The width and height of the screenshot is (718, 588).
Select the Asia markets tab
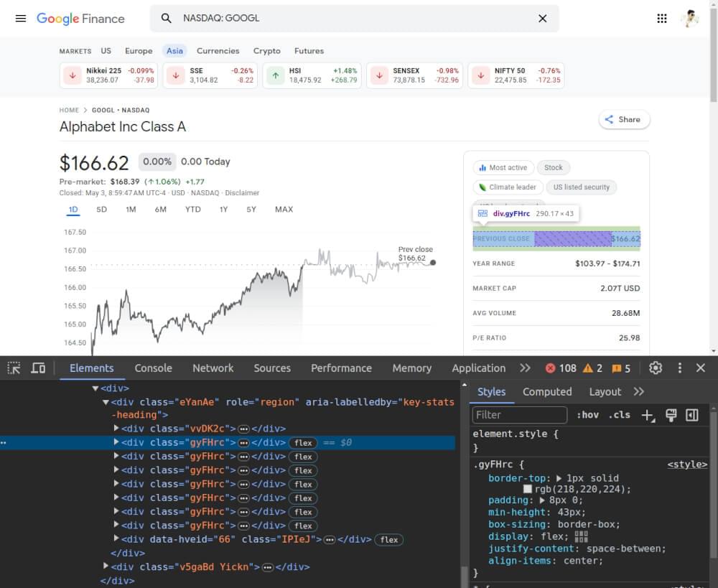[174, 51]
